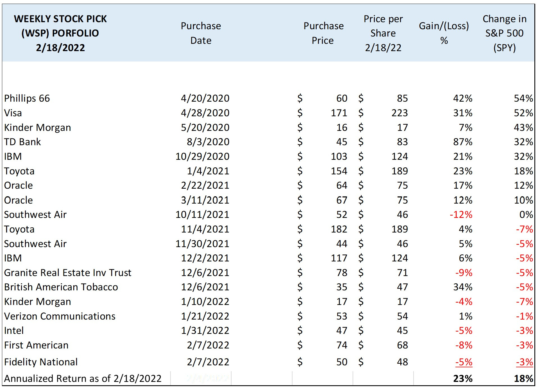Select purchase date 2/22/2021
Viewport: 540px width, 392px height.
tap(205, 185)
